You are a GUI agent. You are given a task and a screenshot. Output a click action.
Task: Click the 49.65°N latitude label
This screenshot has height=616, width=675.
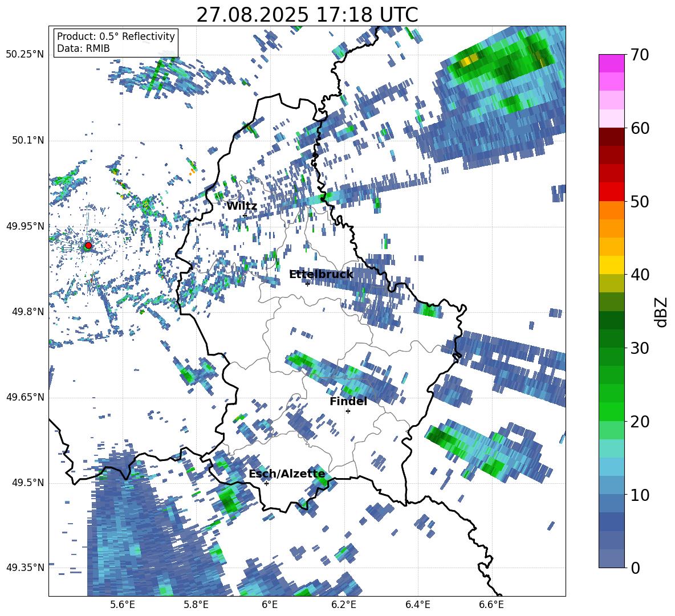(x=25, y=397)
